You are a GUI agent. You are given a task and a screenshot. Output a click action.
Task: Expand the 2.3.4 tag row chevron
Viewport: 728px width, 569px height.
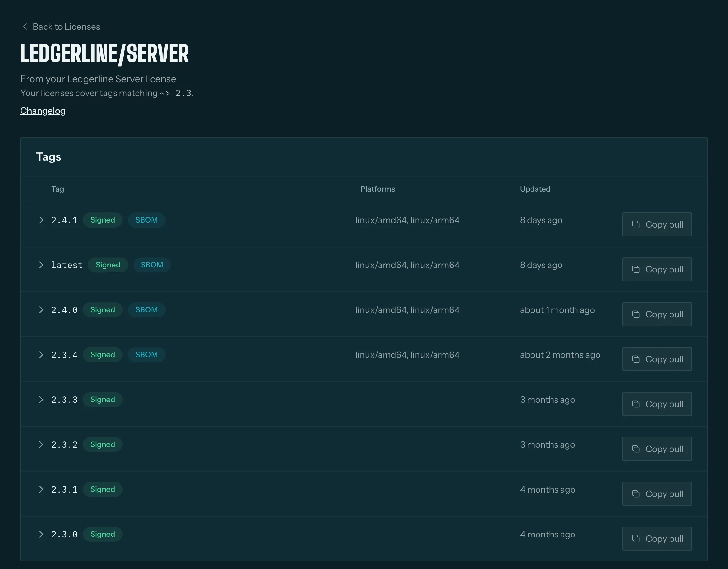pos(41,355)
